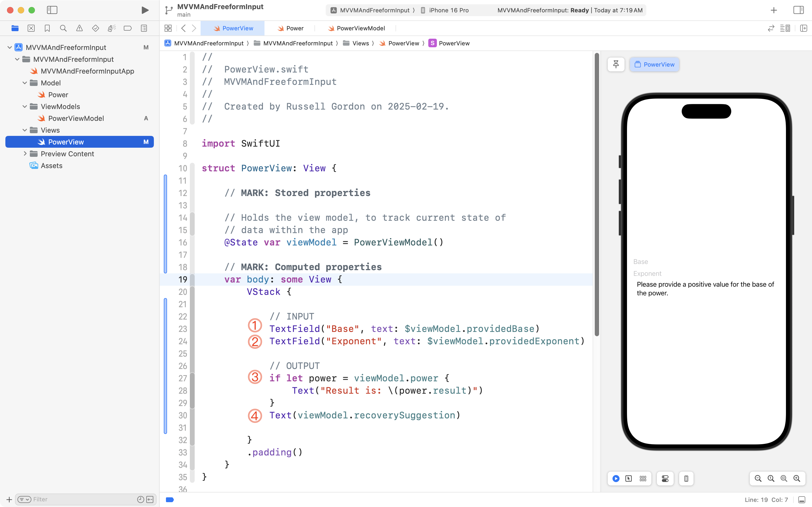Viewport: 812px width, 507px height.
Task: Open the Issue navigator warning icon
Action: 79,28
